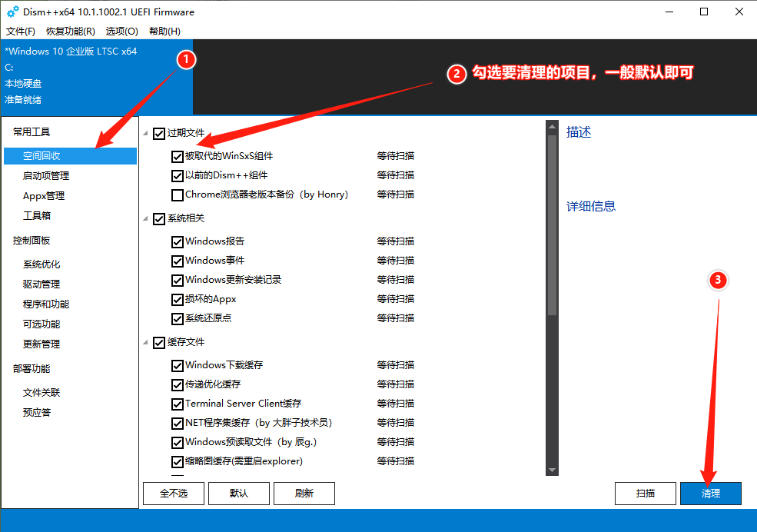Uncheck Windows预读取文件 option
The image size is (757, 532).
point(178,442)
